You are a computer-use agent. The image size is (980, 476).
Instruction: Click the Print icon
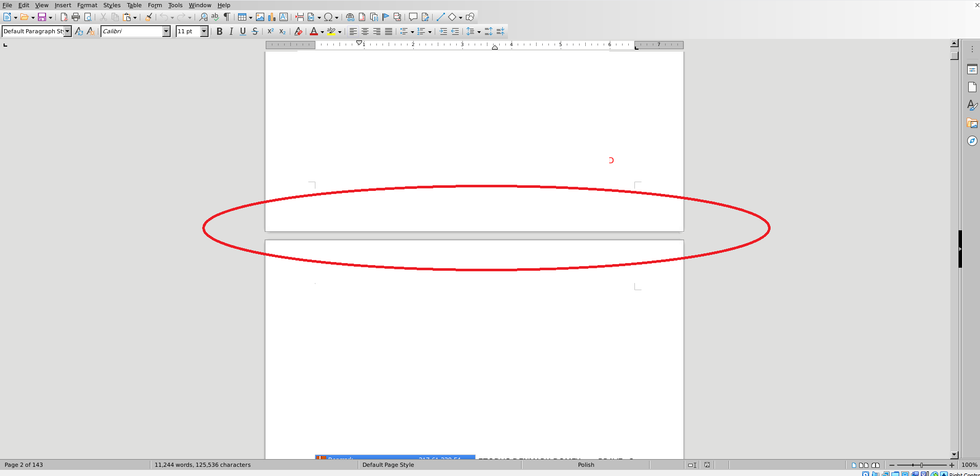coord(76,17)
